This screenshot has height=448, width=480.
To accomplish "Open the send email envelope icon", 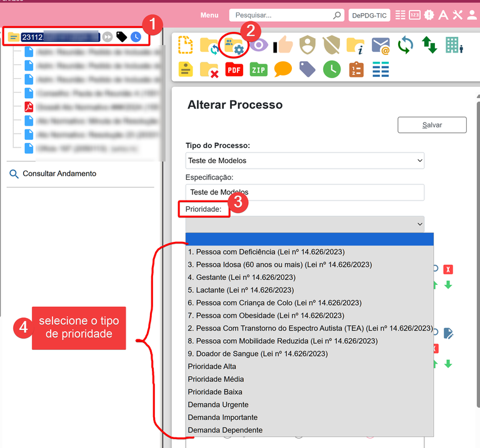I will tap(381, 46).
